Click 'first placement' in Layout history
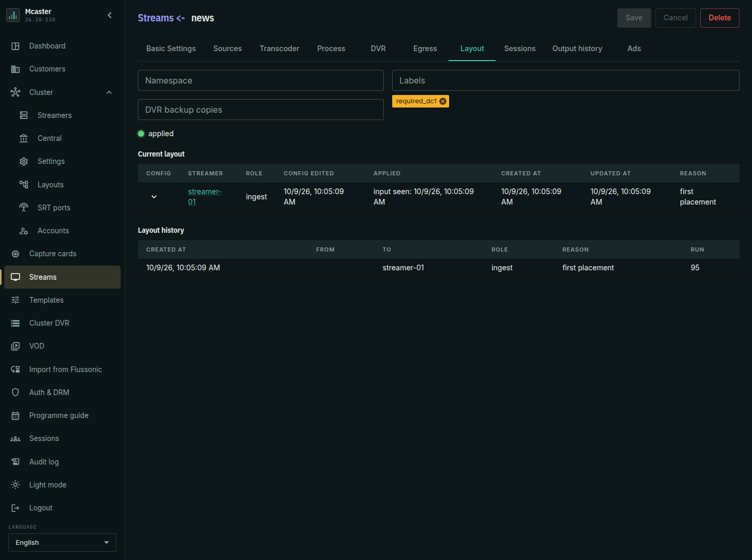The image size is (752, 560). click(x=588, y=268)
